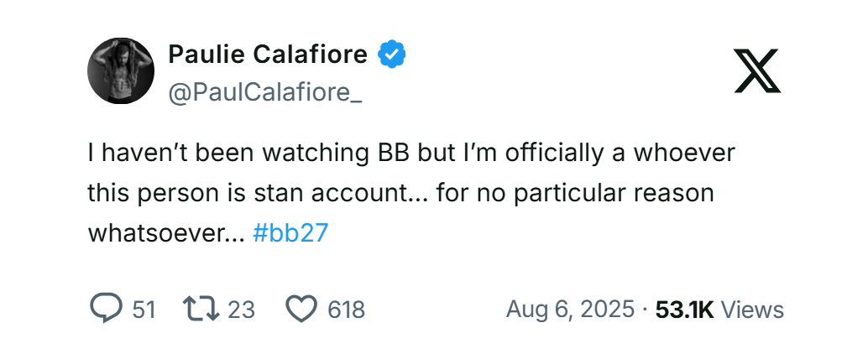Open Paulie Calafiore's profile picture

121,70
